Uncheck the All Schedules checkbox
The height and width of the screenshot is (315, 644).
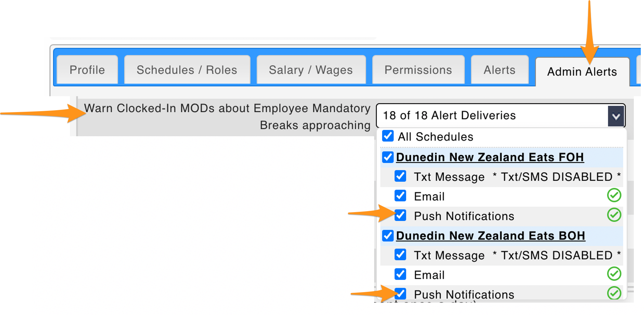coord(388,136)
